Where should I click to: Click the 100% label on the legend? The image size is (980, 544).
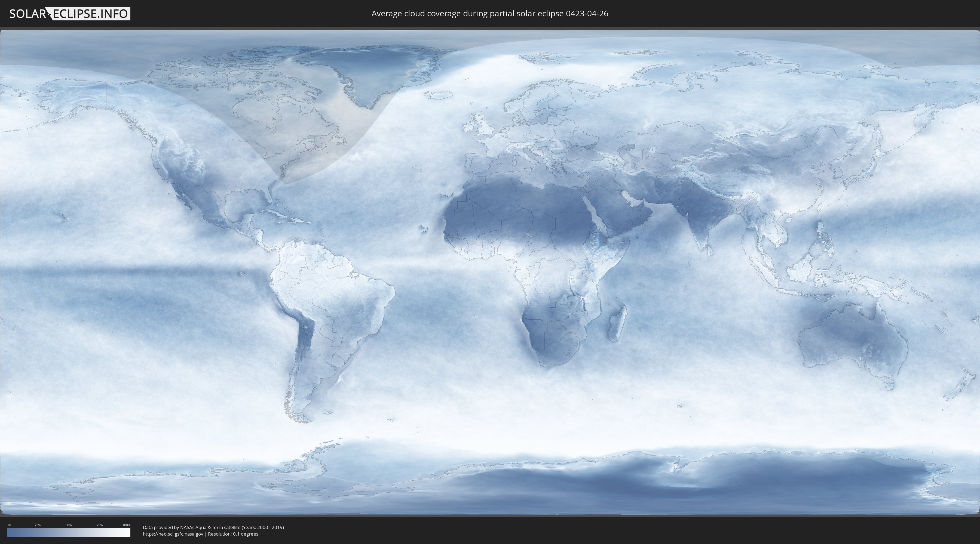126,525
